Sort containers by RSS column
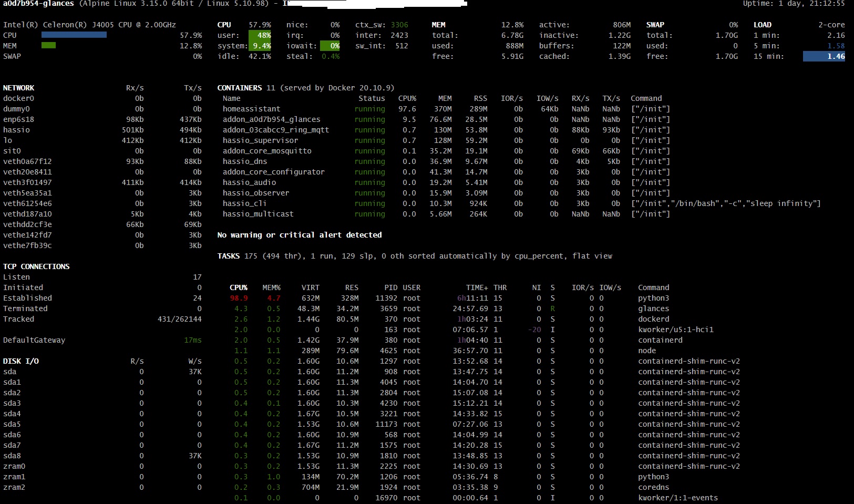 click(x=479, y=98)
